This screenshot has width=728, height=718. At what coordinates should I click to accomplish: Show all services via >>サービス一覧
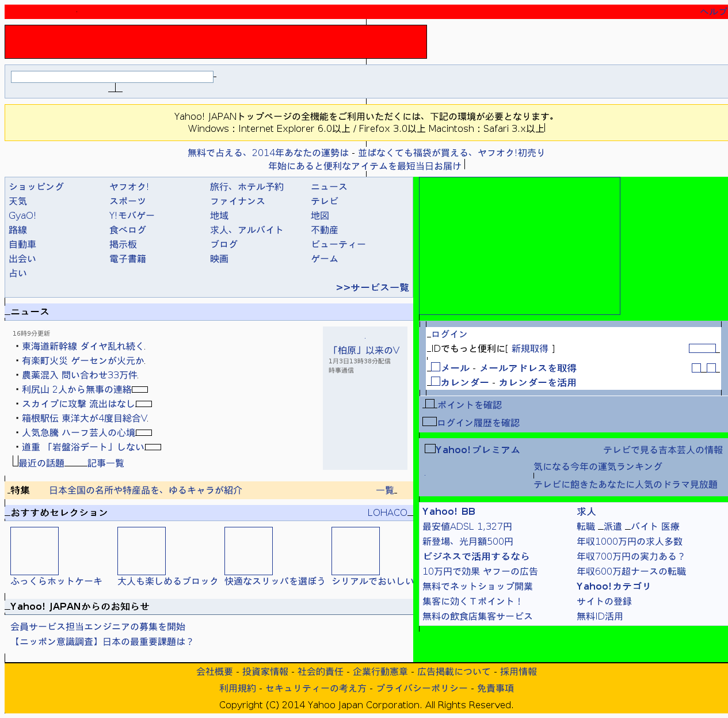pos(372,287)
